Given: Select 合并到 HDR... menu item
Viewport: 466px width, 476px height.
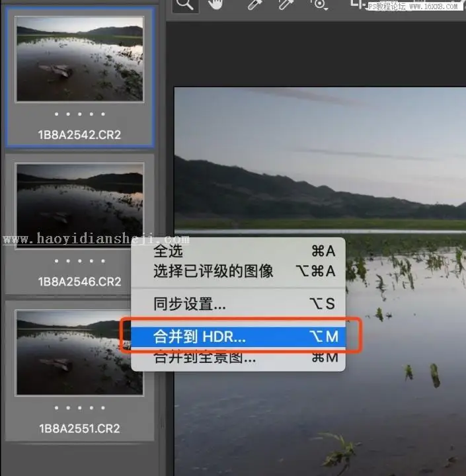Looking at the screenshot, I should (239, 337).
